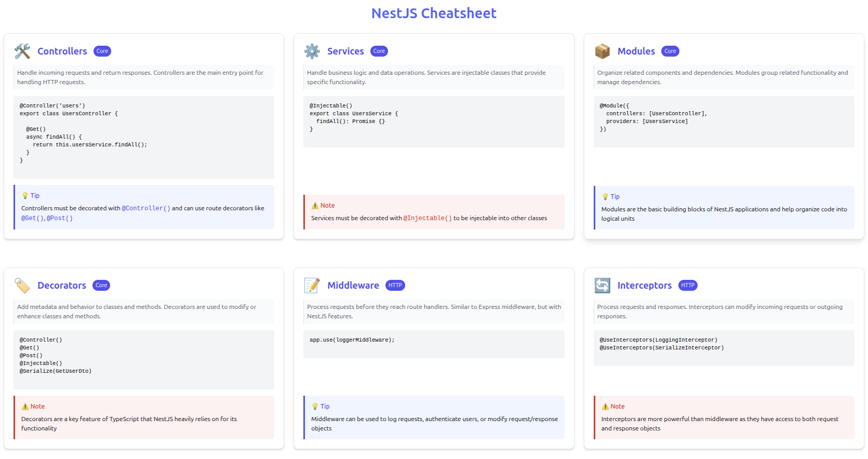The height and width of the screenshot is (459, 868).
Task: Click the Modules package box icon
Action: pyautogui.click(x=603, y=51)
